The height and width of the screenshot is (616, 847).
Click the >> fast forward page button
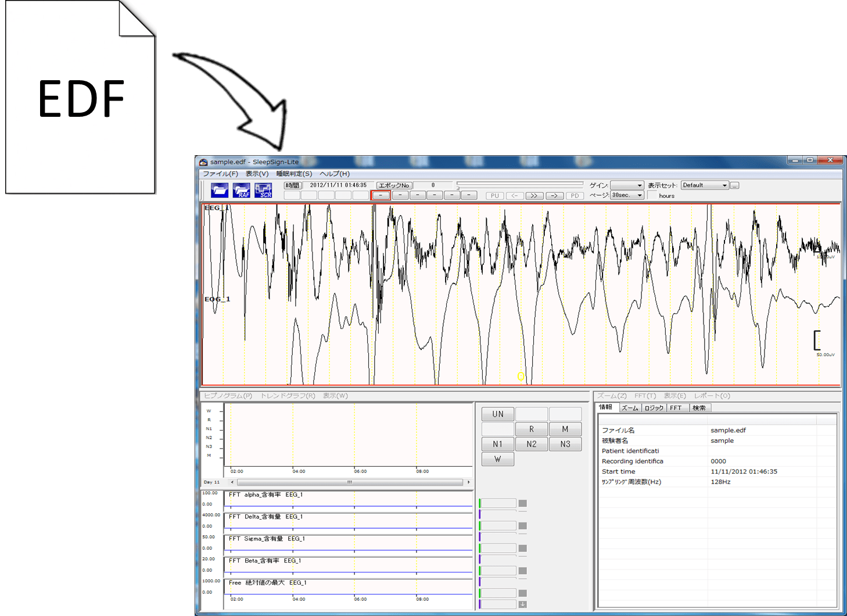(533, 196)
